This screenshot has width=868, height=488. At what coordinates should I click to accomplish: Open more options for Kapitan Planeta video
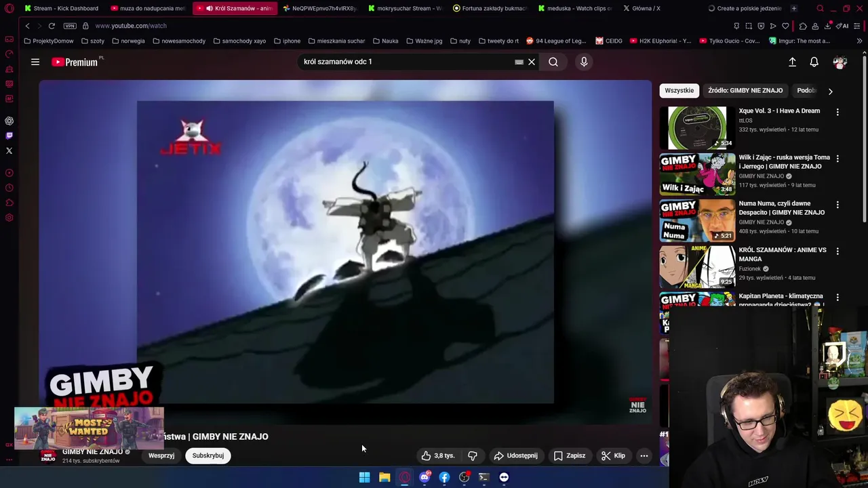(x=837, y=297)
